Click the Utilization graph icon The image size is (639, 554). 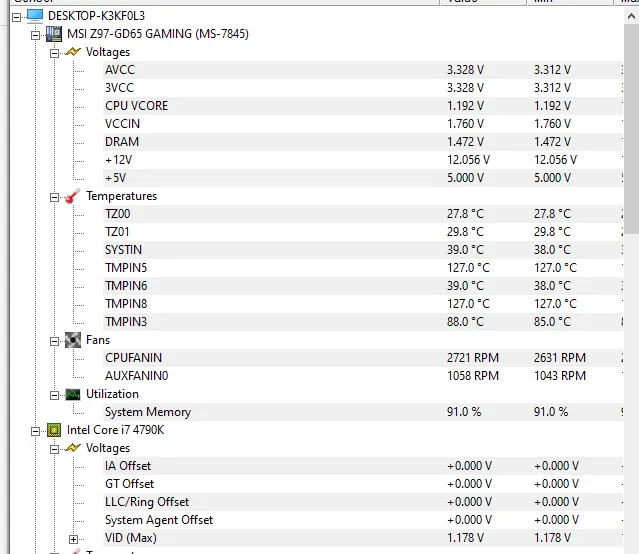coord(73,394)
